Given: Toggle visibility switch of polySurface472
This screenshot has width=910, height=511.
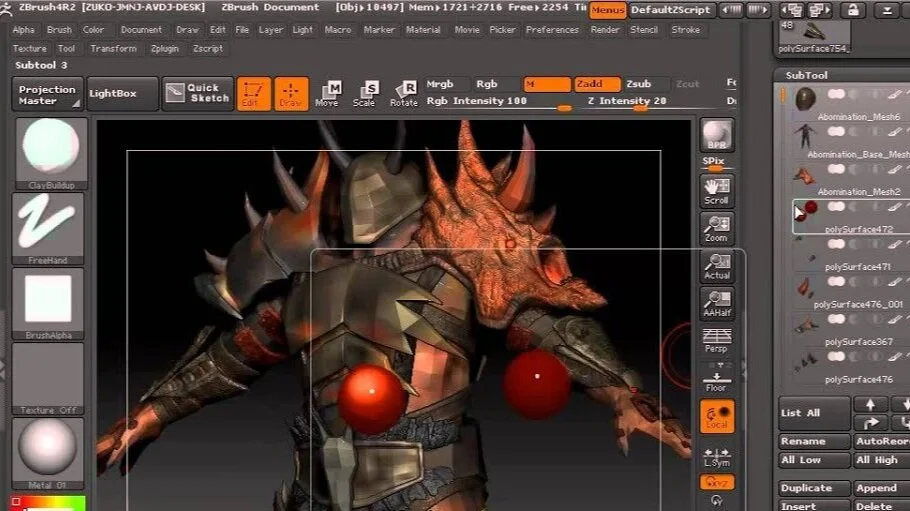Looking at the screenshot, I should click(x=836, y=207).
